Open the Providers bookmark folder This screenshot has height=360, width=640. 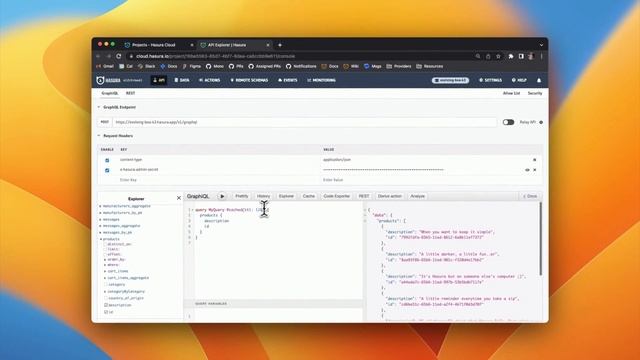click(399, 66)
